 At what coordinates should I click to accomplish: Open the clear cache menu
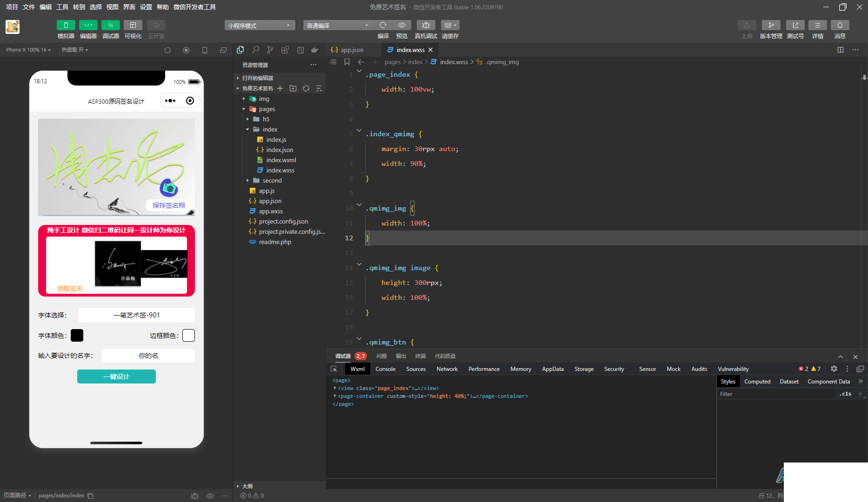(x=450, y=25)
